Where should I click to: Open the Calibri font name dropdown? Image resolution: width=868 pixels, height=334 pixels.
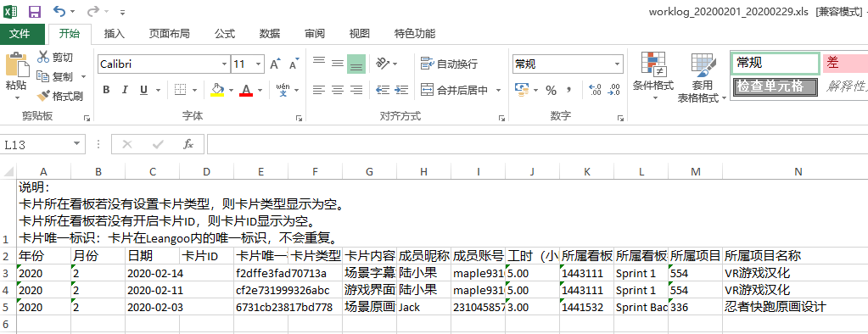[x=224, y=64]
